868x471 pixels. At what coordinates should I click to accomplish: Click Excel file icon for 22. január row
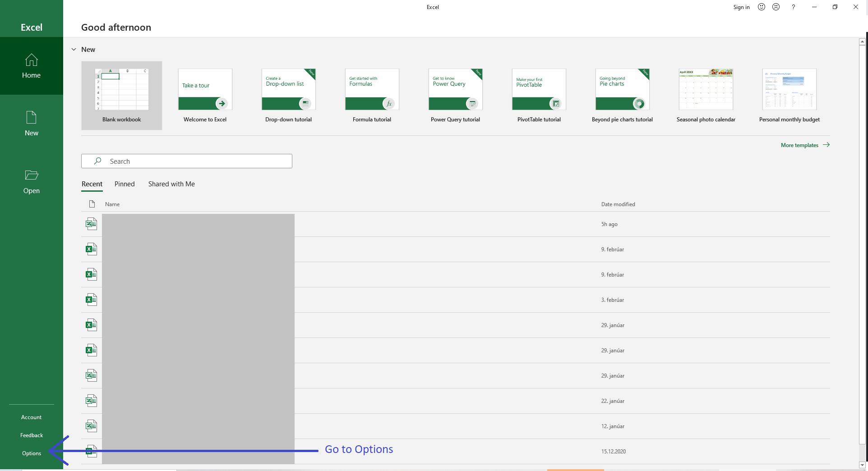tap(91, 401)
